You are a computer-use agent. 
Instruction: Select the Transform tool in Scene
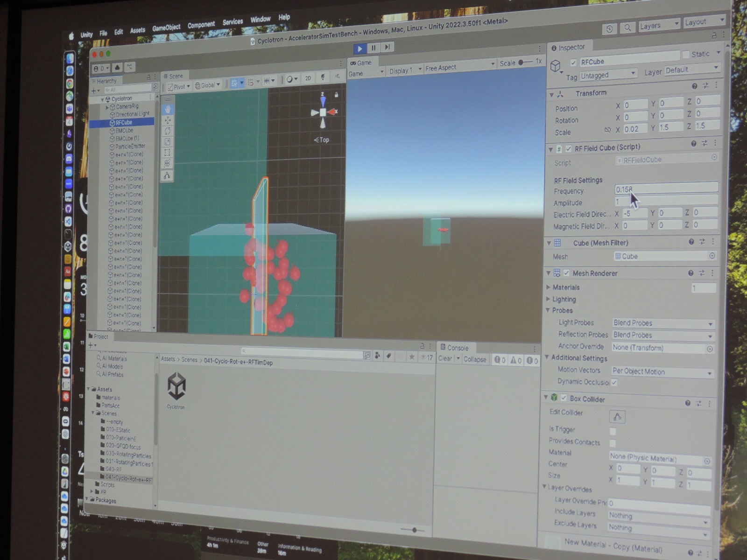click(167, 163)
